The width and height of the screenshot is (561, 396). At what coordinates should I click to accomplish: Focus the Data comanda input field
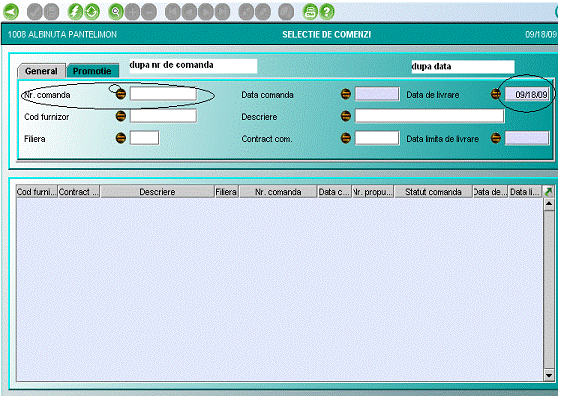coord(377,94)
